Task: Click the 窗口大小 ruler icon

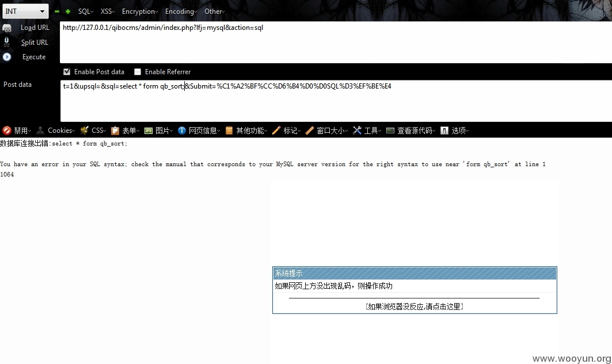Action: [310, 131]
